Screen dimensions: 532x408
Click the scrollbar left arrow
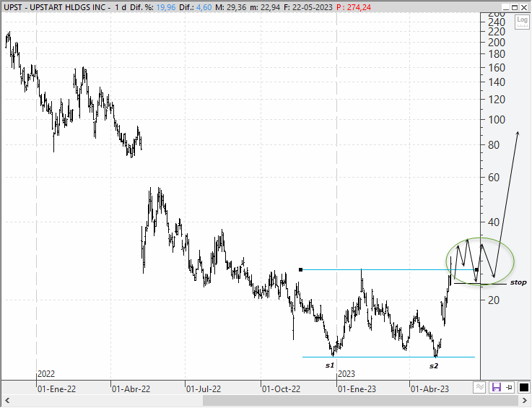[x=6, y=401]
